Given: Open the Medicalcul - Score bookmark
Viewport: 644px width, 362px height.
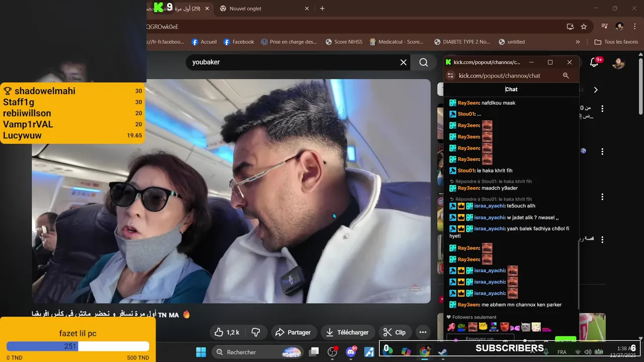Looking at the screenshot, I should tap(396, 42).
